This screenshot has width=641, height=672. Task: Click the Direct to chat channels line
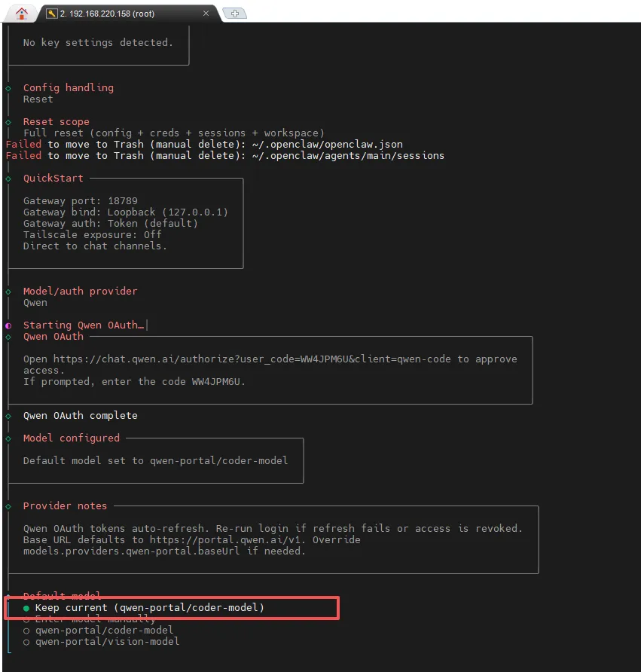coord(95,246)
